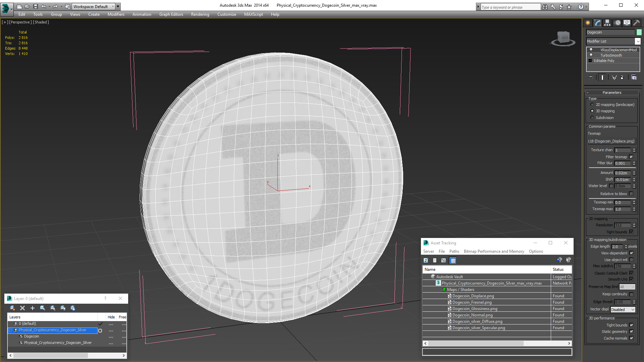Open Help icon dropdown arrow
The width and height of the screenshot is (644, 362).
(x=586, y=7)
